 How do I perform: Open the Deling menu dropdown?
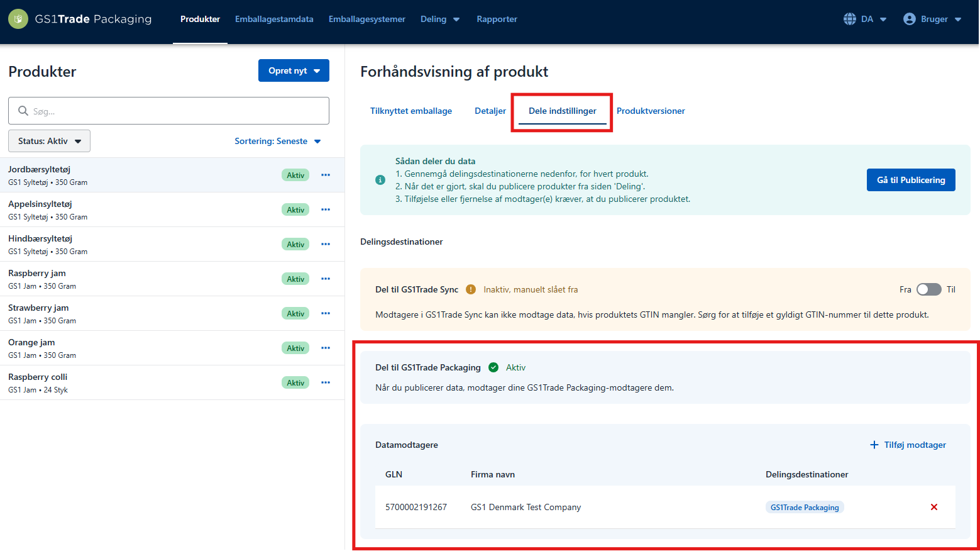click(440, 19)
